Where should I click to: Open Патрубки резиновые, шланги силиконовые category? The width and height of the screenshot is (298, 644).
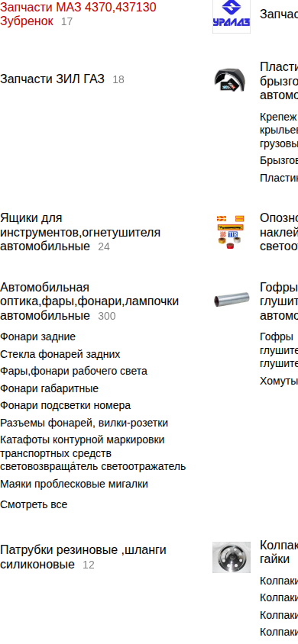83,557
